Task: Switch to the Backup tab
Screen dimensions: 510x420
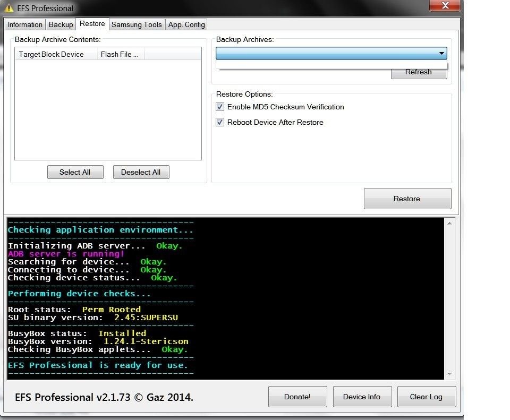Action: 61,25
